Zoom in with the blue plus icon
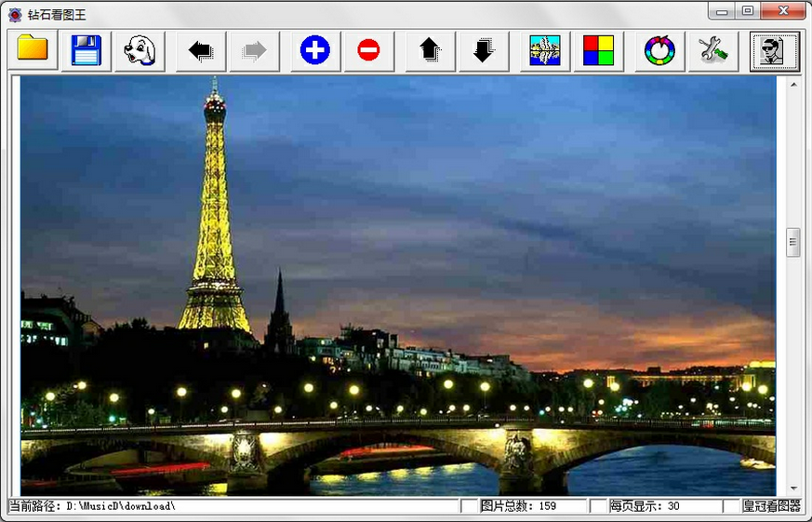Screen dimensions: 812x522 click(x=315, y=50)
